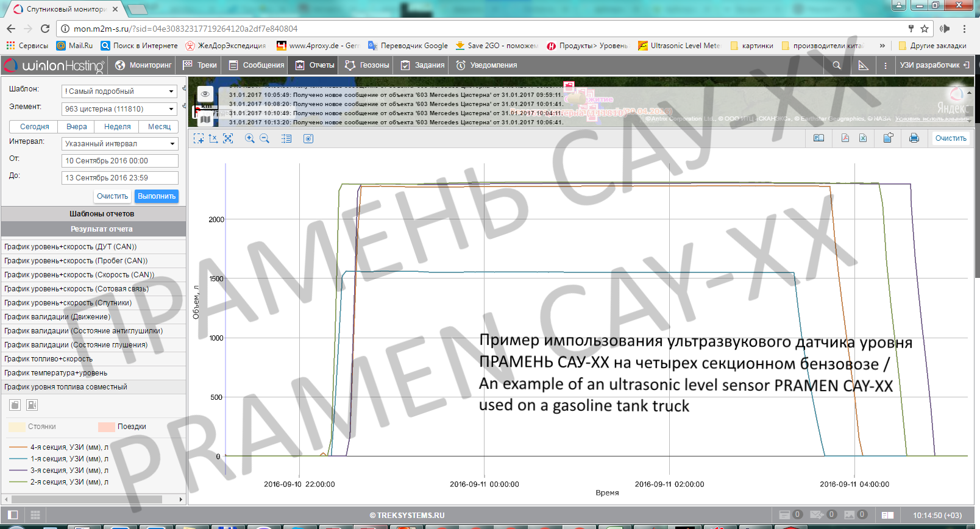This screenshot has width=980, height=529.
Task: Open the measurement tools ruler icon
Action: point(863,65)
